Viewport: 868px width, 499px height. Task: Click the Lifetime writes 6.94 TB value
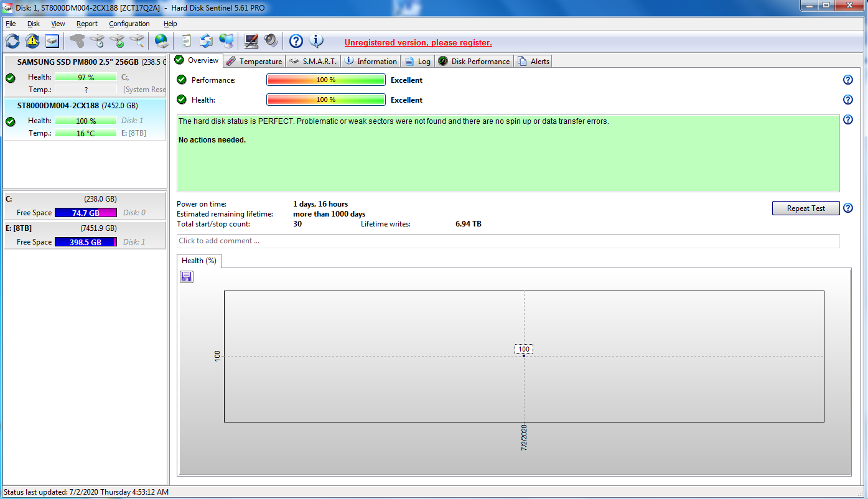click(x=469, y=223)
